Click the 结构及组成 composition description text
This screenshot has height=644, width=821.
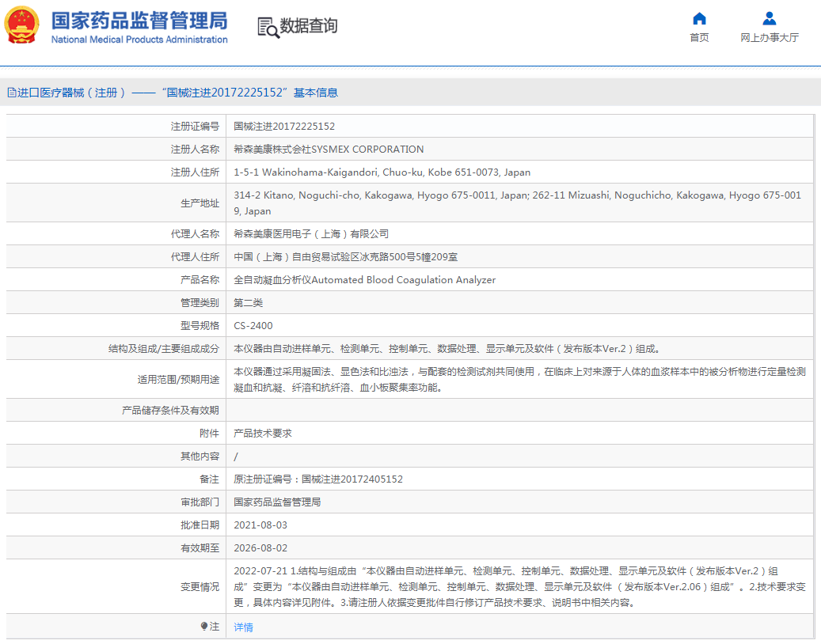coord(448,349)
